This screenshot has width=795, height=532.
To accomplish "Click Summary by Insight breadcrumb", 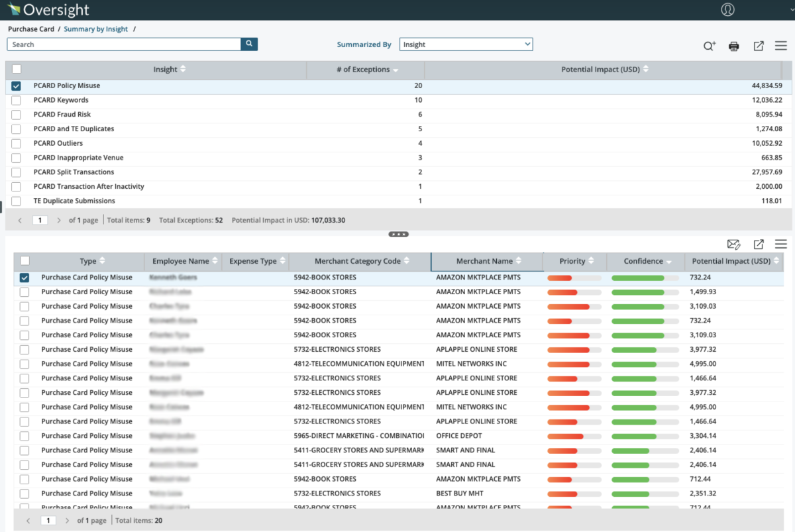I will [95, 29].
